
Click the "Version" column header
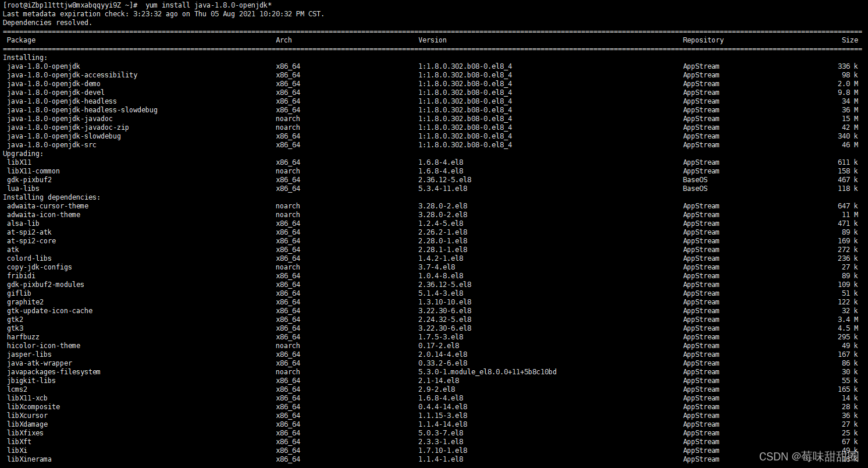(432, 40)
